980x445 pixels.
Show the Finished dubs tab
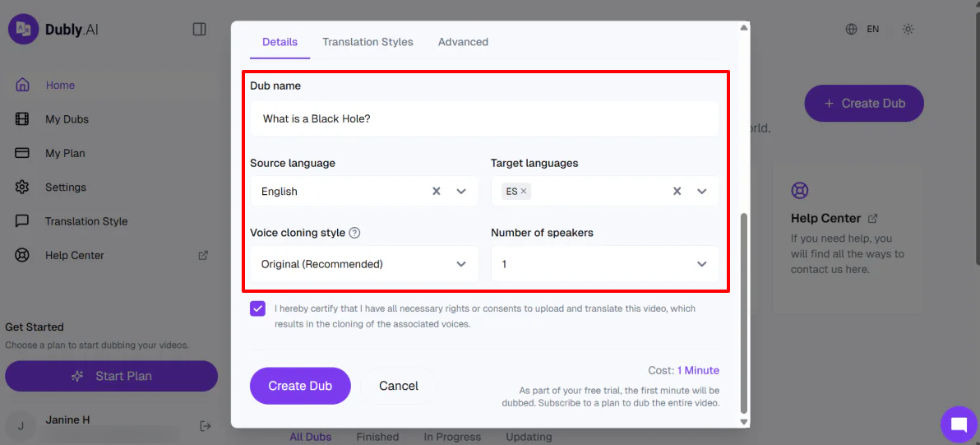377,437
